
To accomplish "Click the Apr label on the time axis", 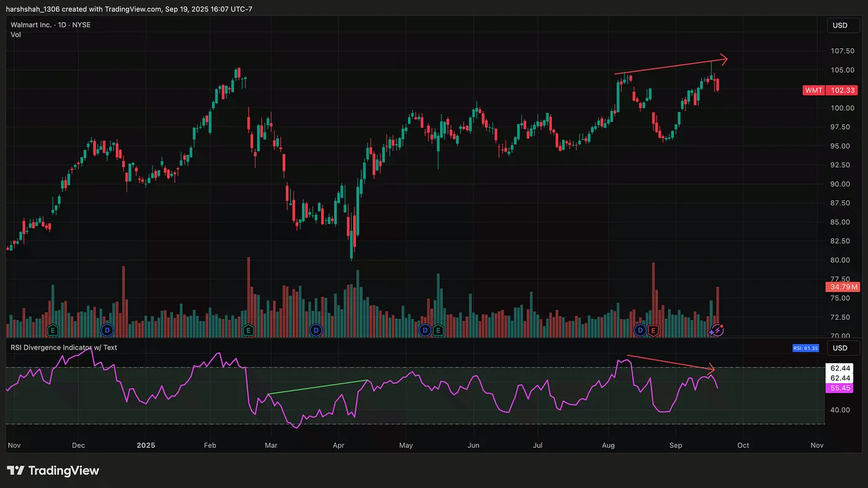I will coord(339,445).
